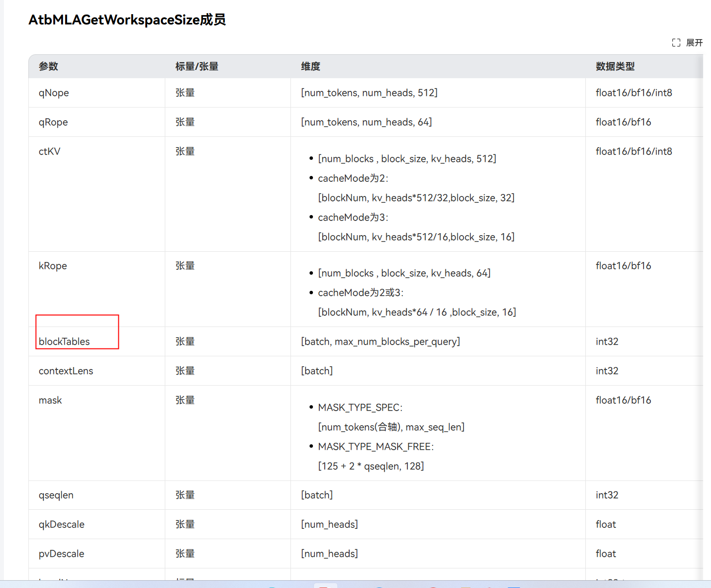This screenshot has width=711, height=588.
Task: Click [125 + 2 * qseqlen, 128] text
Action: coord(371,466)
